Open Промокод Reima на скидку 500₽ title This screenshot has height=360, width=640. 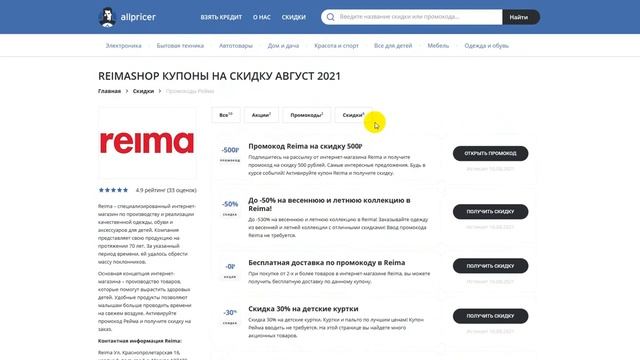305,146
